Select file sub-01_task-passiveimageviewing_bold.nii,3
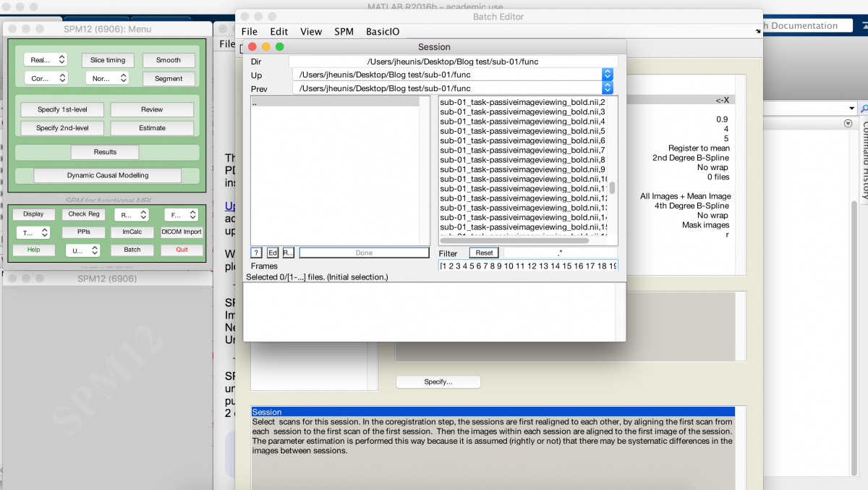 [x=523, y=111]
